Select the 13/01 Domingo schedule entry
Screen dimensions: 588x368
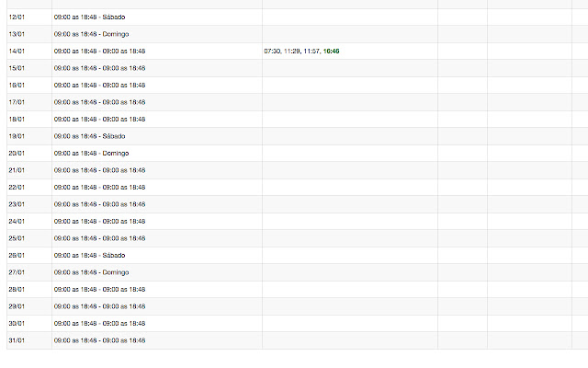tap(91, 34)
